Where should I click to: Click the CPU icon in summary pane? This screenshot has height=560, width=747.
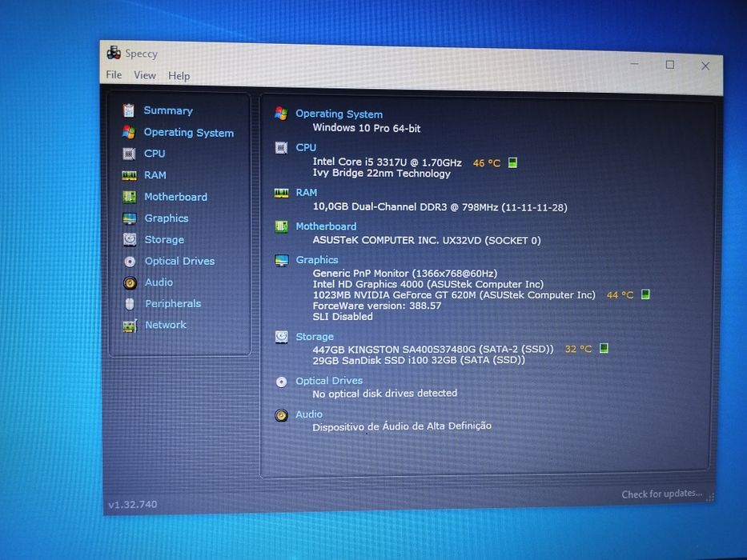coord(281,148)
